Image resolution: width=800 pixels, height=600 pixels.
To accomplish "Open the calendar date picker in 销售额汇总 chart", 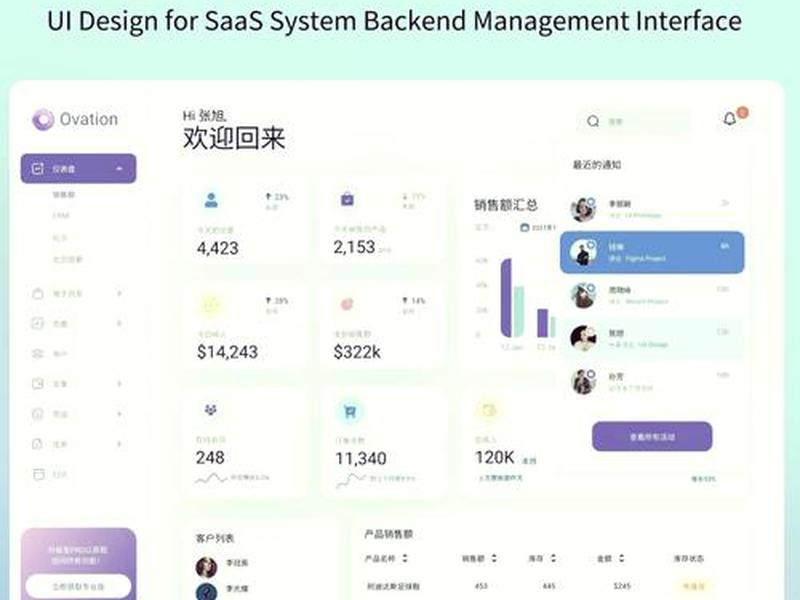I will 537,228.
